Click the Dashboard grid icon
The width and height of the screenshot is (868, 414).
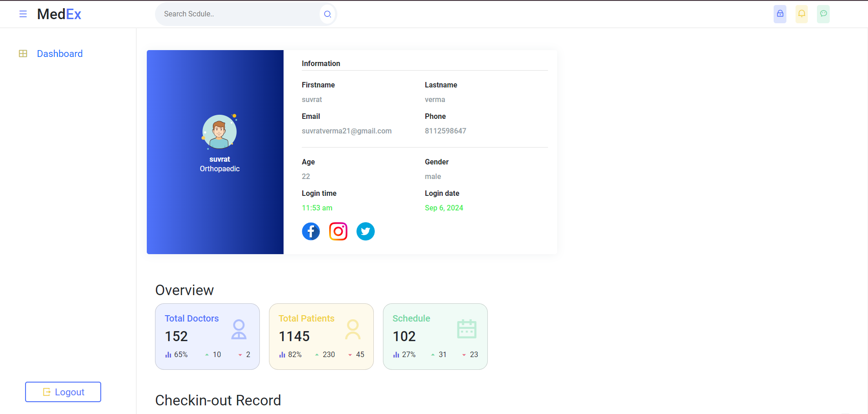(x=23, y=54)
